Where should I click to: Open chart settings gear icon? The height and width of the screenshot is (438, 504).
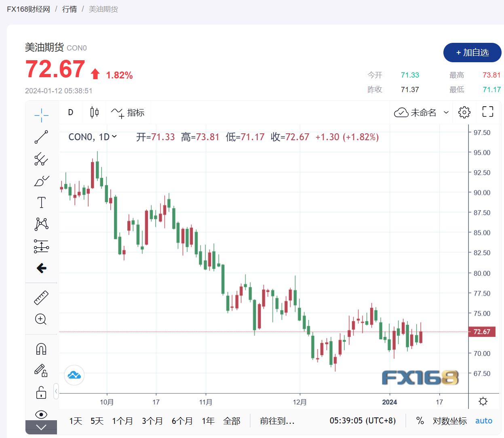click(464, 112)
